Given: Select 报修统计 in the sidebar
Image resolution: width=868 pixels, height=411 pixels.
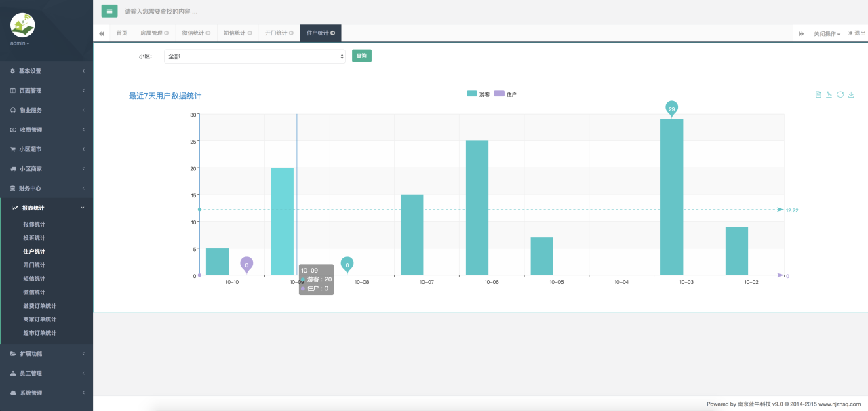Looking at the screenshot, I should [x=35, y=224].
